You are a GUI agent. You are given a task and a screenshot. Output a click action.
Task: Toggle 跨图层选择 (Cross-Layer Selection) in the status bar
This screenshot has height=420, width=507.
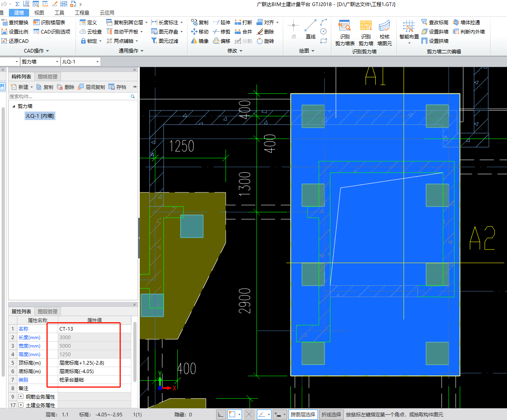[303, 414]
